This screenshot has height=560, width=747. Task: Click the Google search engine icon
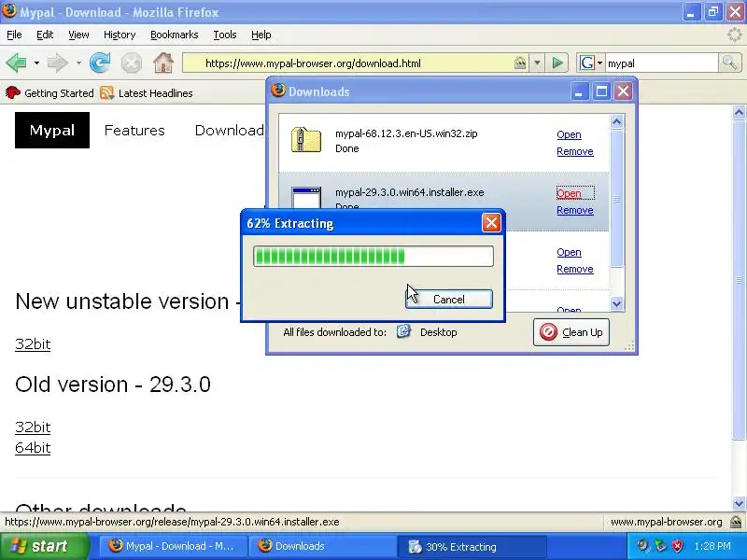pos(587,63)
